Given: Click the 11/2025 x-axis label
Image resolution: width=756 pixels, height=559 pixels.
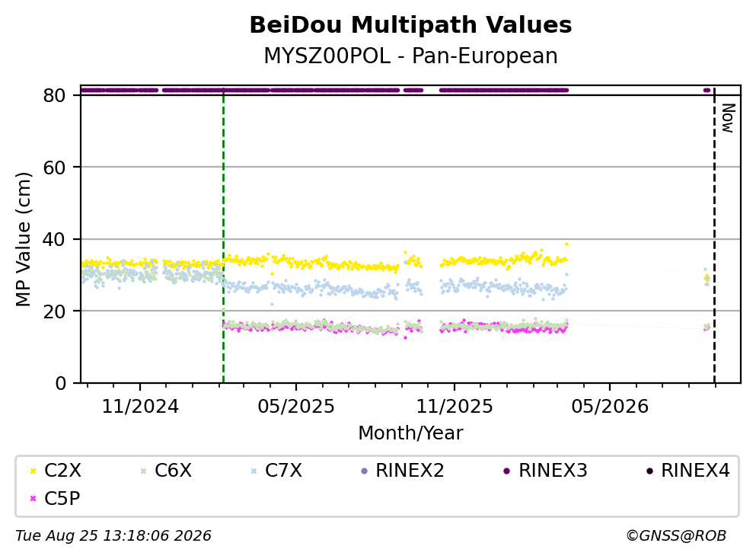Looking at the screenshot, I should [x=455, y=407].
